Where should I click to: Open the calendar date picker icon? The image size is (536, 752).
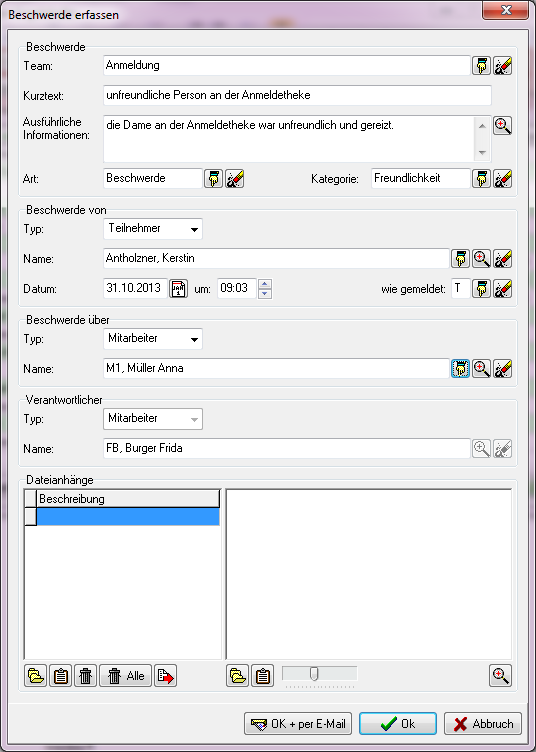click(x=178, y=289)
